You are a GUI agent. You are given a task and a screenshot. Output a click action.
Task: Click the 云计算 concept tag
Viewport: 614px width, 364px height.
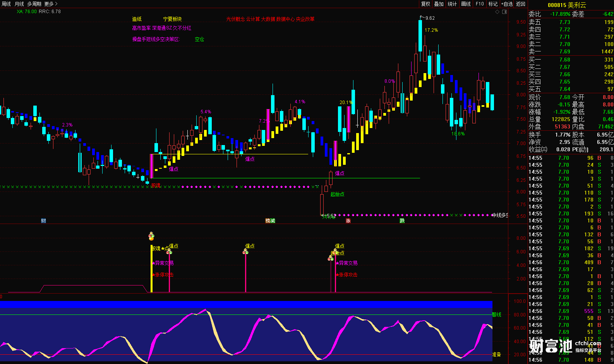click(253, 19)
